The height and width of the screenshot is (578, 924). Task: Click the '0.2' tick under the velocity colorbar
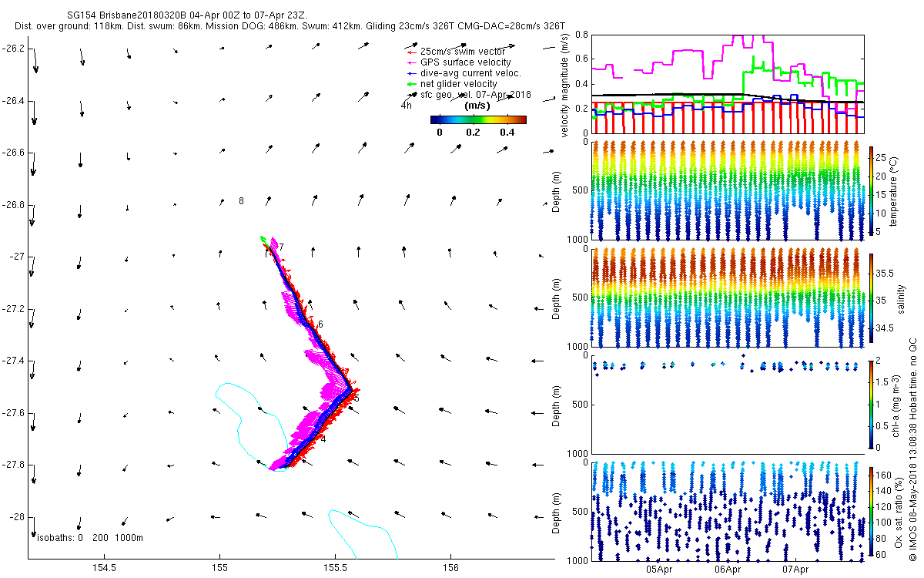473,132
